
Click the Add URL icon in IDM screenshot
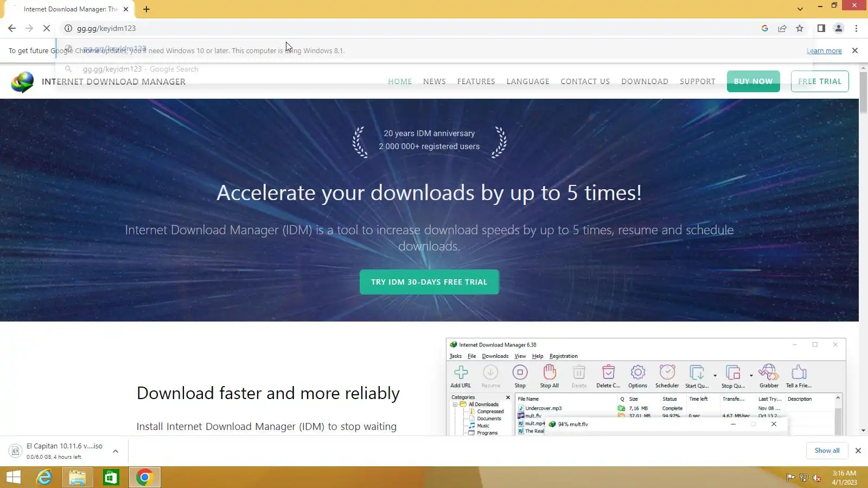click(x=461, y=376)
